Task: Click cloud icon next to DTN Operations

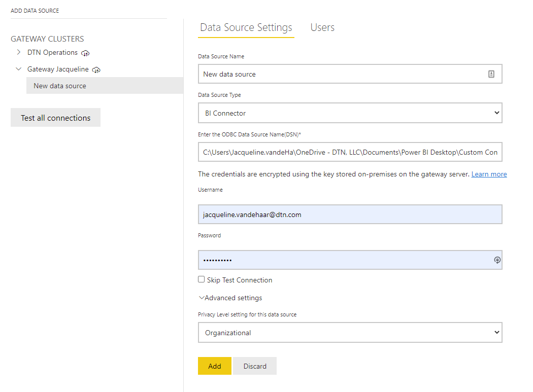Action: click(85, 53)
